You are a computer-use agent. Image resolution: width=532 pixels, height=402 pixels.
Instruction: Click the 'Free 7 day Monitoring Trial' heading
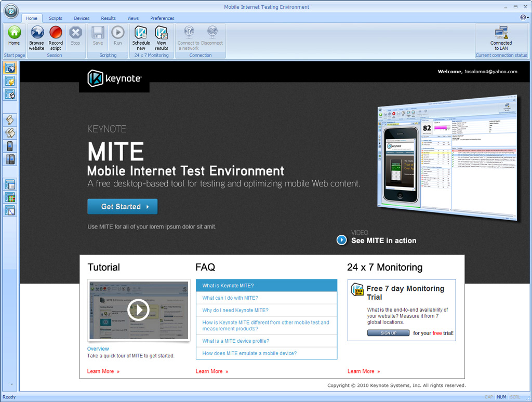[405, 293]
